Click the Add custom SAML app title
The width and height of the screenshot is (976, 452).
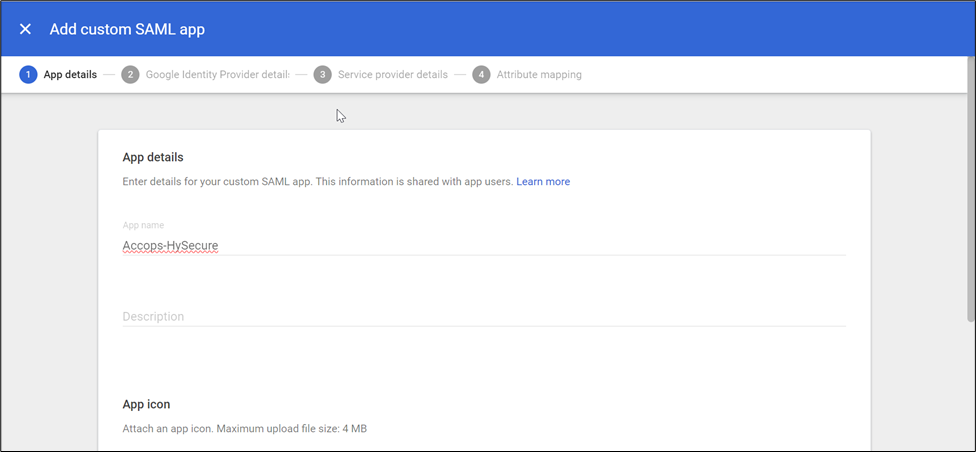127,29
